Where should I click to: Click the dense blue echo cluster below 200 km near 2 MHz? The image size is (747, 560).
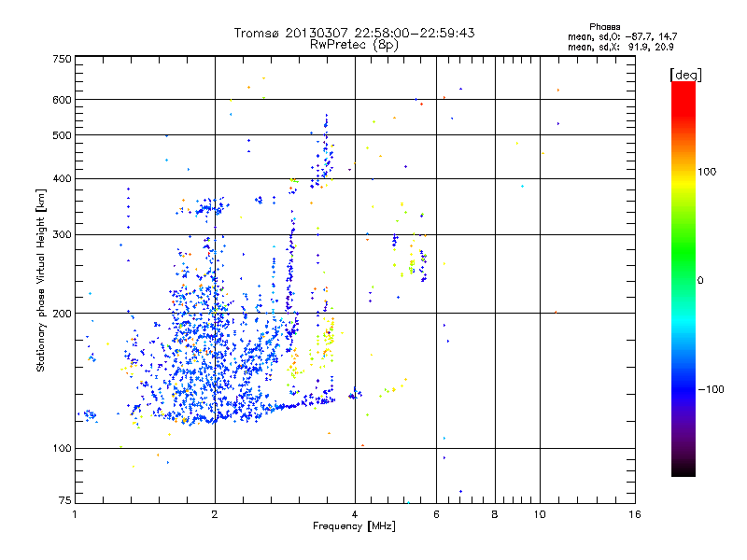pyautogui.click(x=204, y=367)
